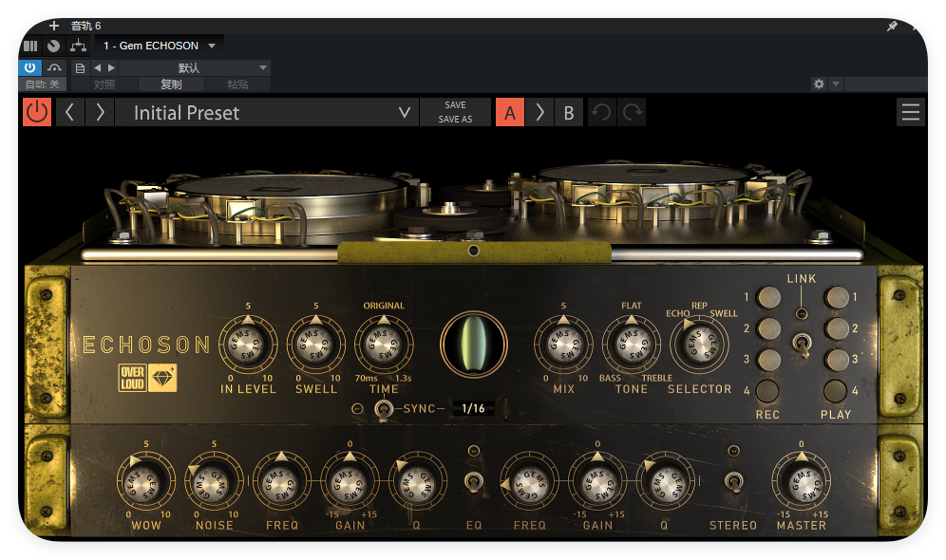Click the TONE knob
This screenshot has height=560, width=946.
click(631, 345)
